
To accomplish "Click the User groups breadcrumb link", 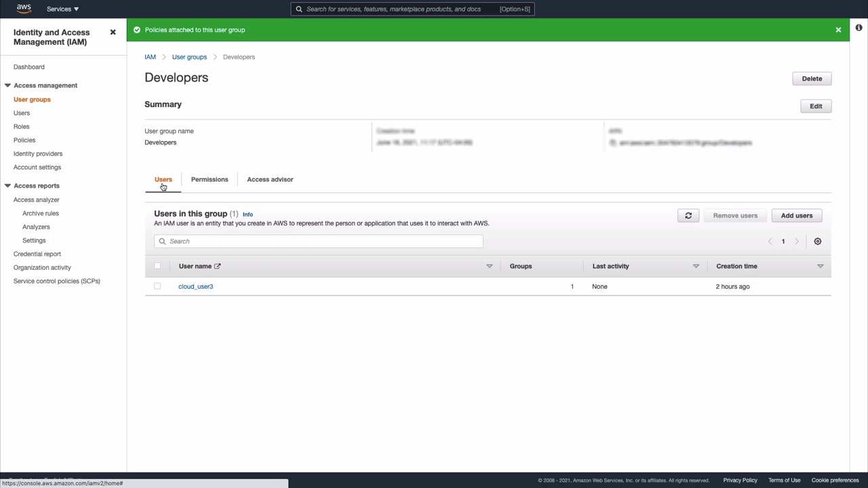I will (189, 57).
